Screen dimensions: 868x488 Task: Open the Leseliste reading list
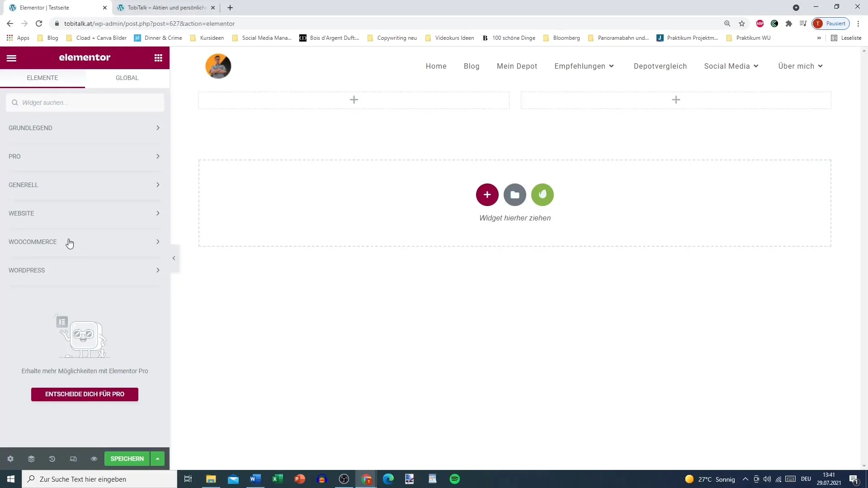[x=846, y=38]
